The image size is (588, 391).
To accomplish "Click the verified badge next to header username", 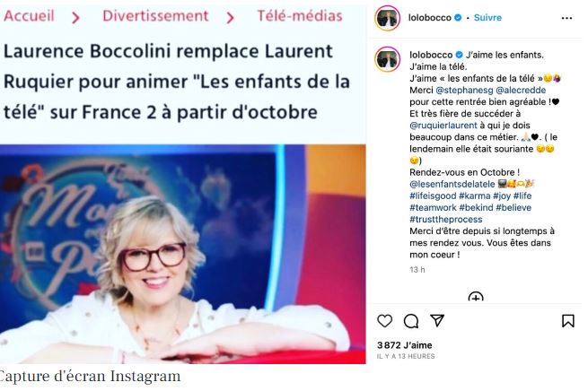I will coord(458,18).
